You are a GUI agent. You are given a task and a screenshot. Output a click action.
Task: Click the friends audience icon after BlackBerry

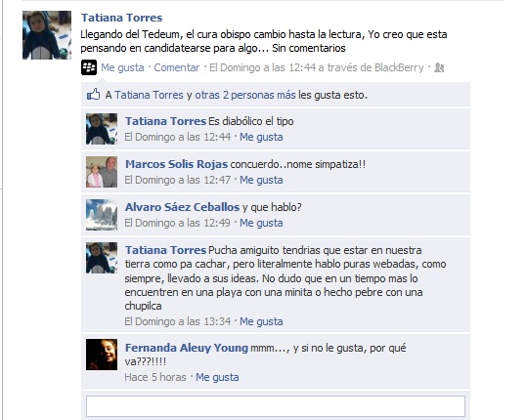point(439,67)
